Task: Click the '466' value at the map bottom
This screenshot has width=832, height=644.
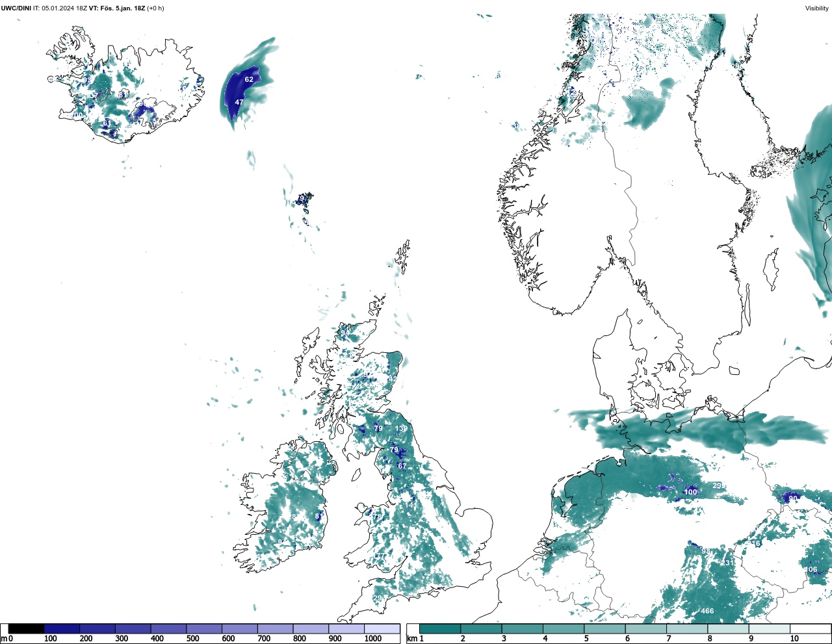Action: [x=707, y=611]
